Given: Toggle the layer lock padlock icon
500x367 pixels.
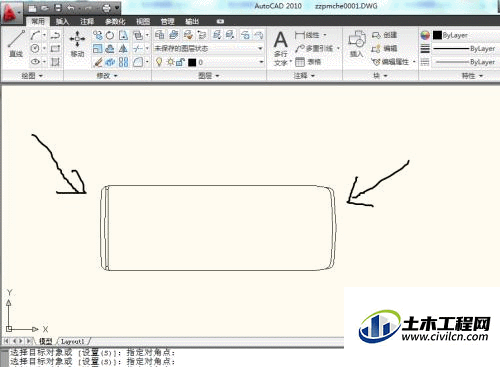Looking at the screenshot, I should click(x=180, y=62).
